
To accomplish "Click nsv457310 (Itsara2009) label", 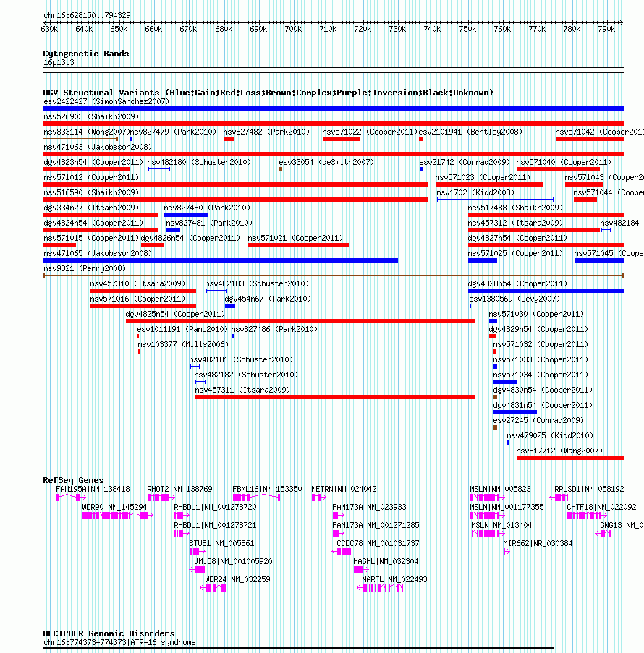I will coord(137,284).
